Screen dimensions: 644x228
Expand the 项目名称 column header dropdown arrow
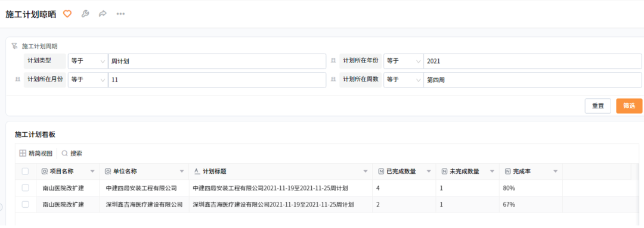[92, 171]
